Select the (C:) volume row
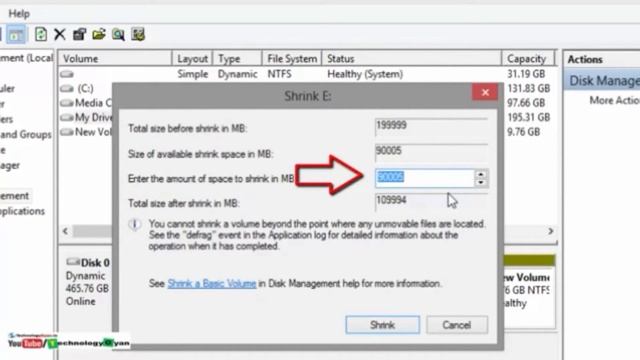The image size is (640, 360). [x=84, y=89]
